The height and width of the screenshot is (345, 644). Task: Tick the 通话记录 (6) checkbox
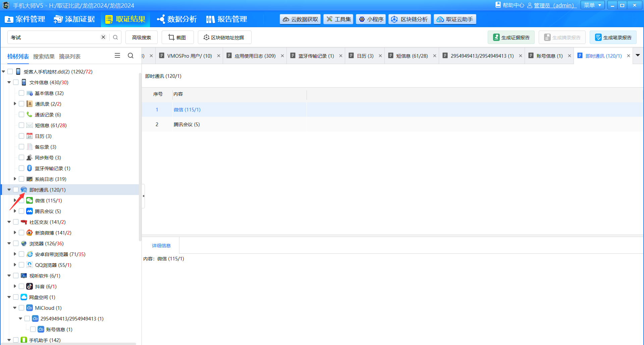pyautogui.click(x=21, y=115)
